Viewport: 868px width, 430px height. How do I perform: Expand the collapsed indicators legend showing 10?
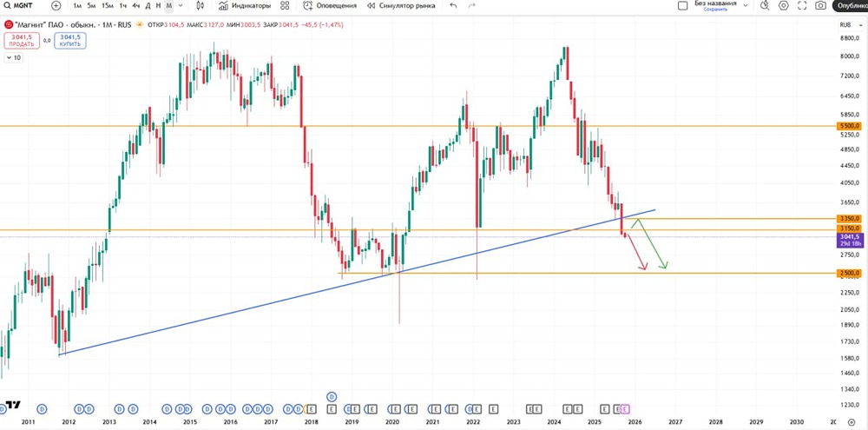coord(14,57)
